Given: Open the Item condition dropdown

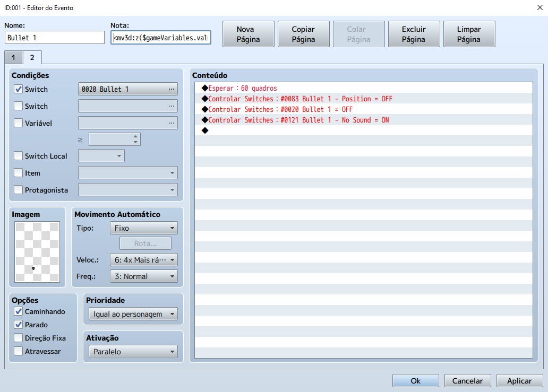Looking at the screenshot, I should pyautogui.click(x=128, y=173).
